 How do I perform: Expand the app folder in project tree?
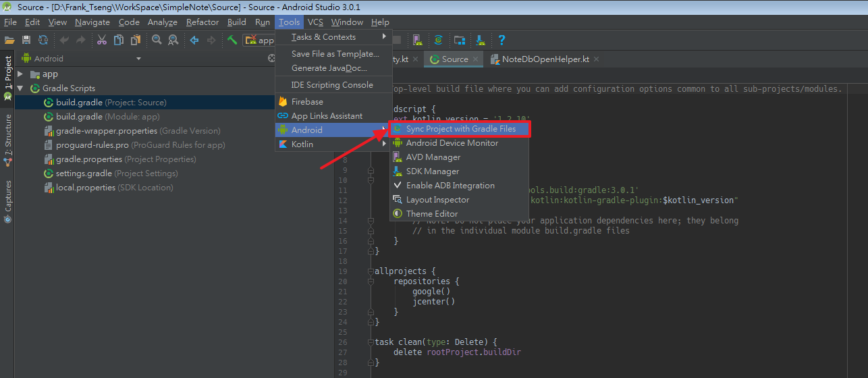pos(21,74)
